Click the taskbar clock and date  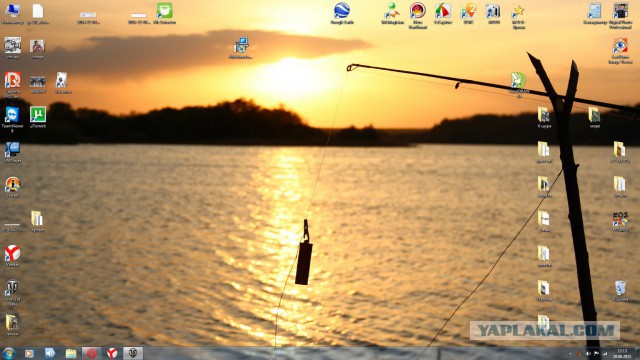(622, 353)
